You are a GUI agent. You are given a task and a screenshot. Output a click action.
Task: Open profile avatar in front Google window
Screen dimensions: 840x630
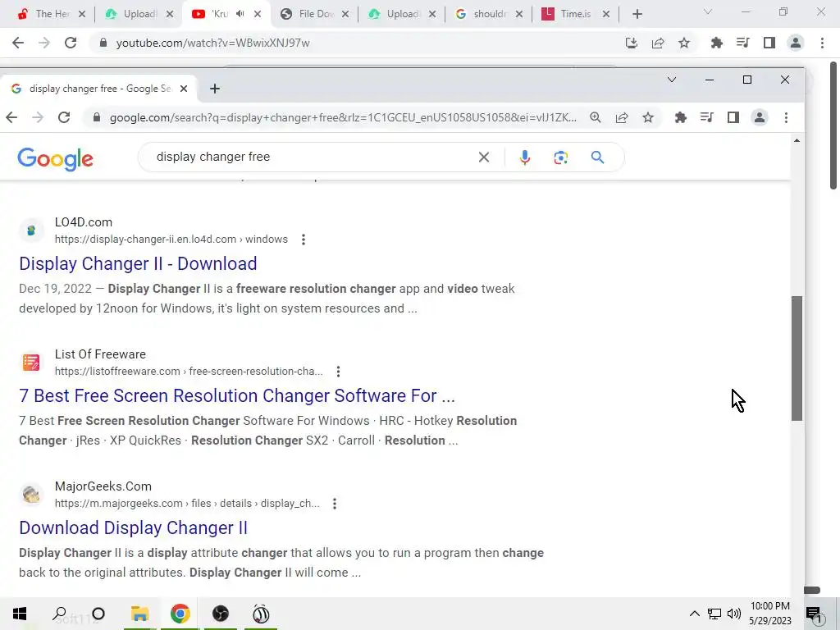click(759, 117)
